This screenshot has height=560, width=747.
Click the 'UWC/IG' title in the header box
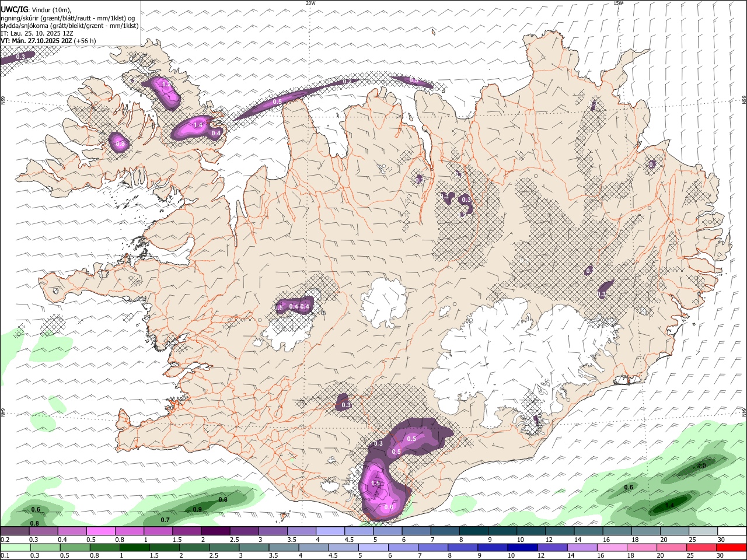14,9
